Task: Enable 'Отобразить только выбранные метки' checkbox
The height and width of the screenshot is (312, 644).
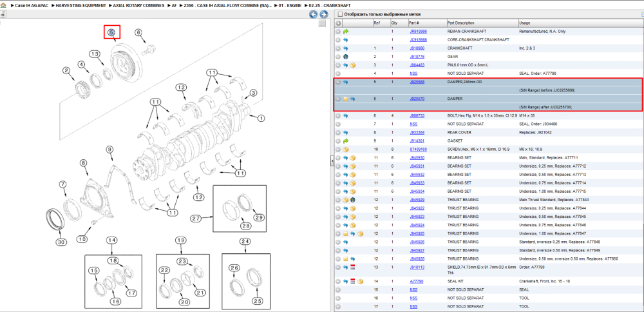Action: click(339, 14)
